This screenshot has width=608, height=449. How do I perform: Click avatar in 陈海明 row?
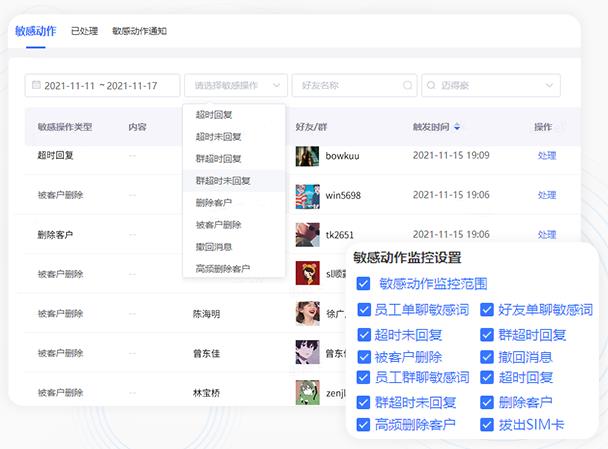307,313
